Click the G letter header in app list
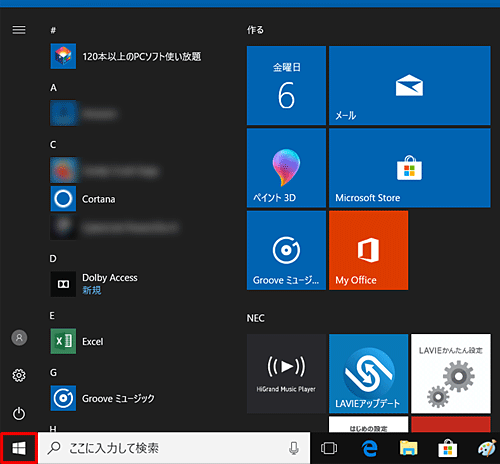Viewport: 500px width, 464px height. (53, 373)
